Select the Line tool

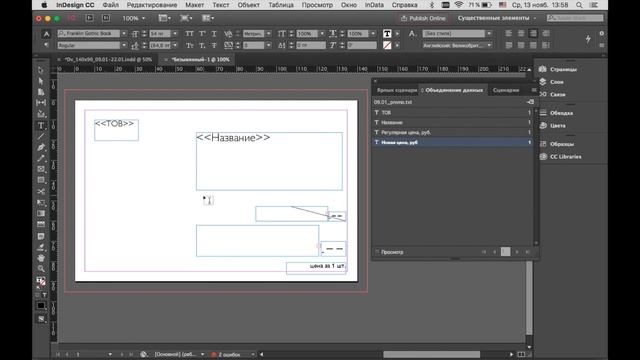pos(41,136)
